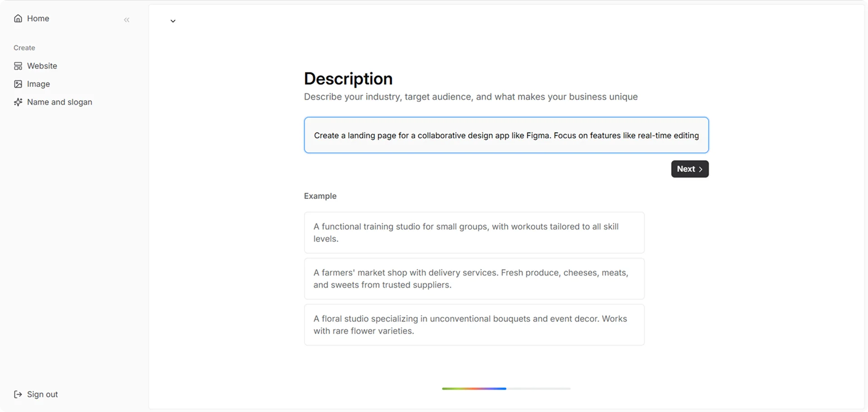Click the Home house icon
Viewport: 868px width, 412px height.
[18, 19]
